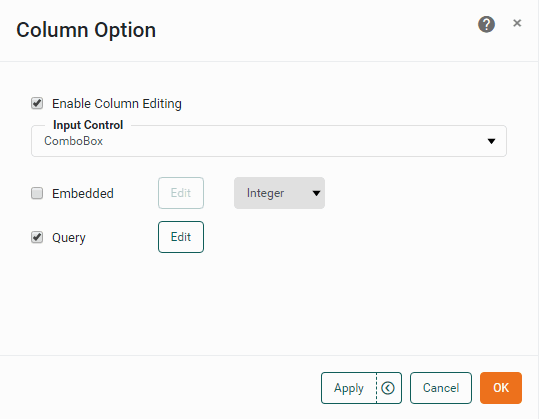Click the Edit button next to Embedded
539x419 pixels.
(181, 193)
